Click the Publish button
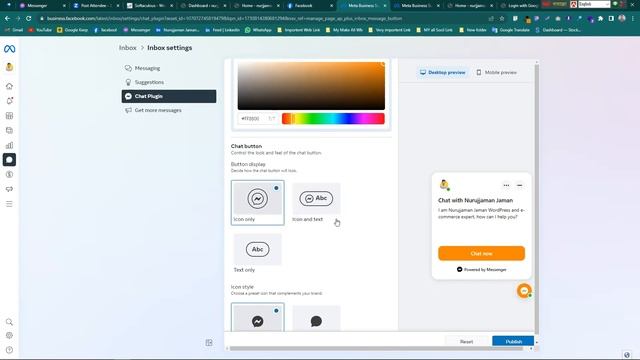Viewport: 640px width, 360px height. coord(513,341)
